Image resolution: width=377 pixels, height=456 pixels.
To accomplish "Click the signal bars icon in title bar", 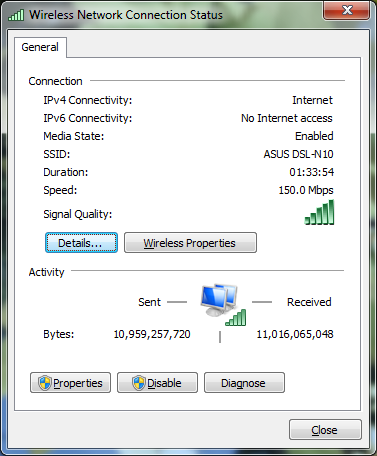I will click(16, 15).
